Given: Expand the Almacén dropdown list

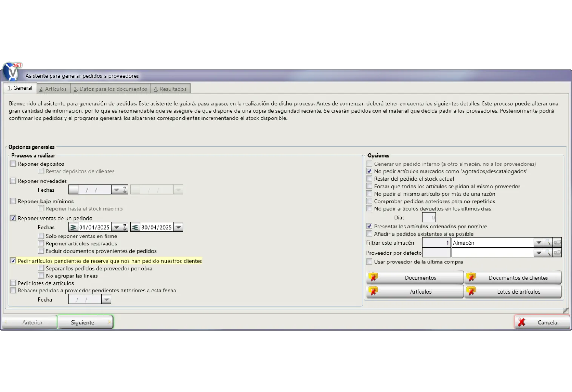Looking at the screenshot, I should tap(538, 243).
